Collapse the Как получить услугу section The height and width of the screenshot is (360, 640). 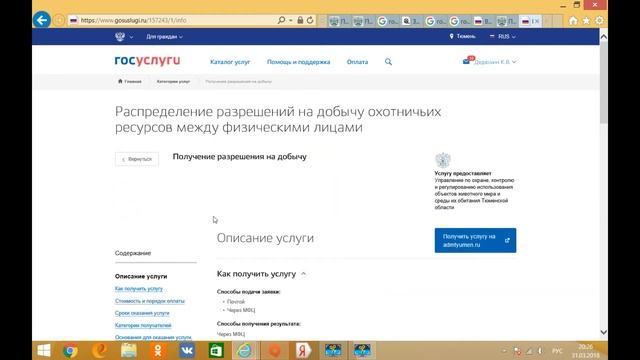click(303, 274)
